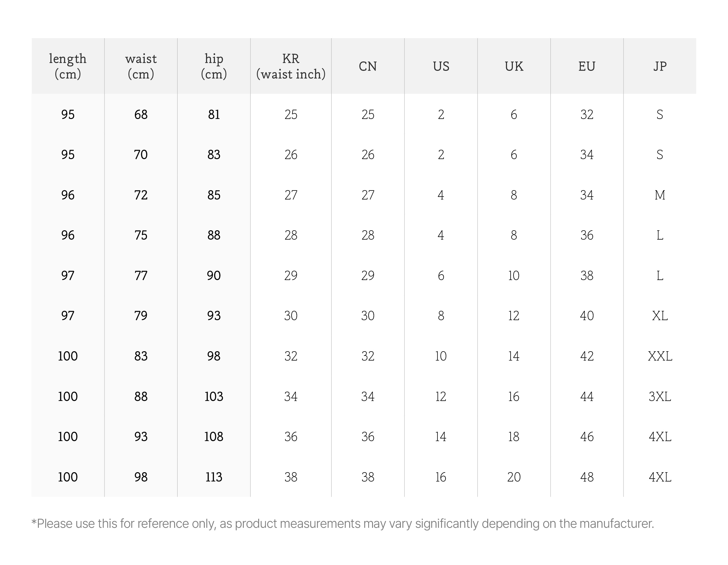728x565 pixels.
Task: Select the JP size M cell
Action: [660, 195]
